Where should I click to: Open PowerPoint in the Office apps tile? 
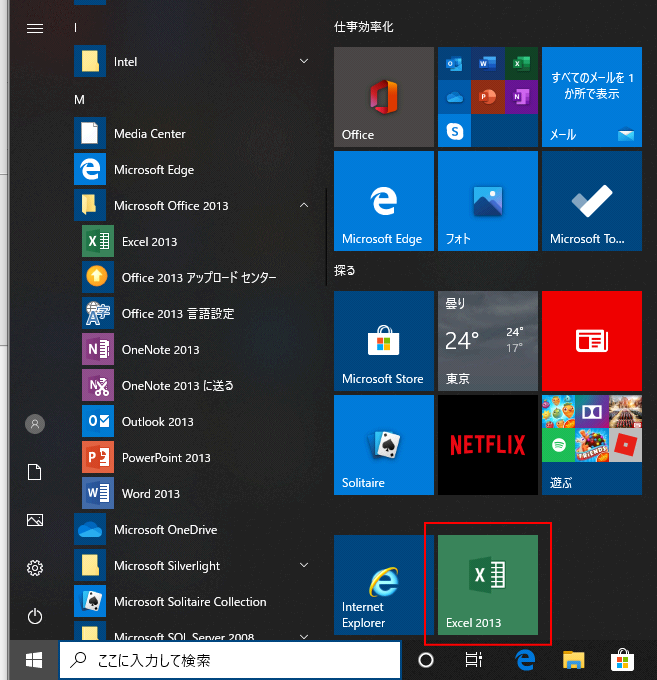click(487, 97)
